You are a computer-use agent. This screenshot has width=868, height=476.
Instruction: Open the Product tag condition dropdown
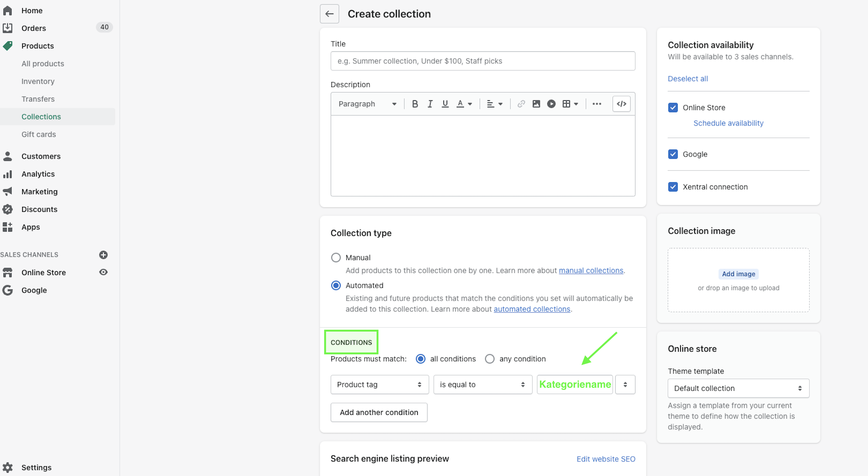380,385
